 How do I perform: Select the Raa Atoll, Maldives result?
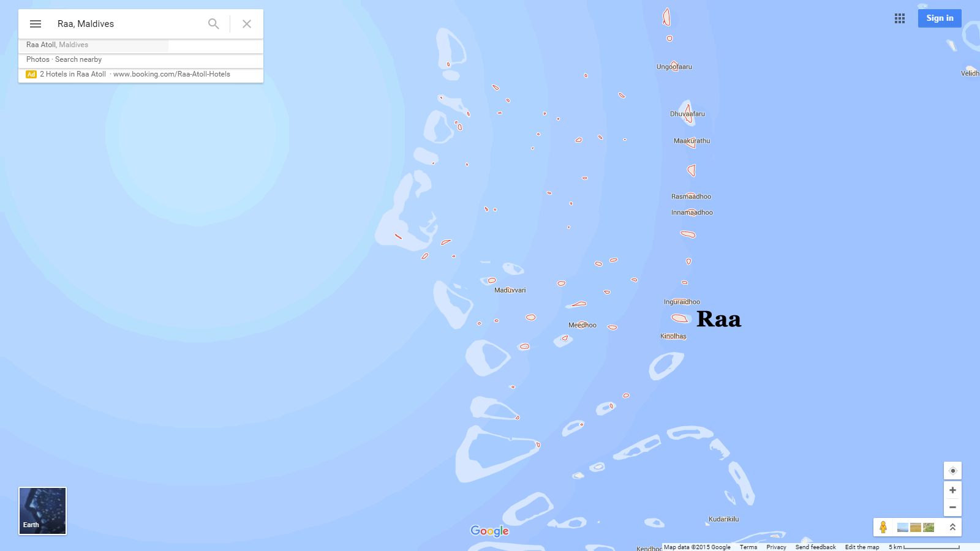coord(57,45)
